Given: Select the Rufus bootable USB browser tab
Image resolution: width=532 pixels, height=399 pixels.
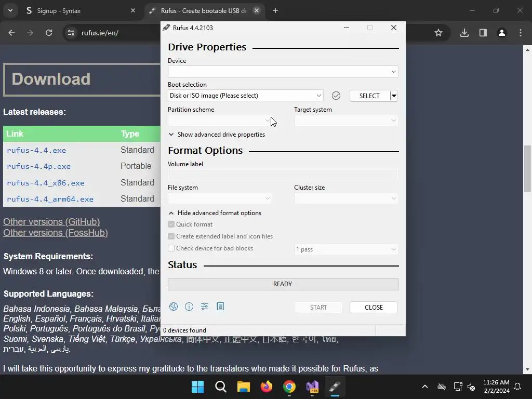Looking at the screenshot, I should pyautogui.click(x=204, y=11).
